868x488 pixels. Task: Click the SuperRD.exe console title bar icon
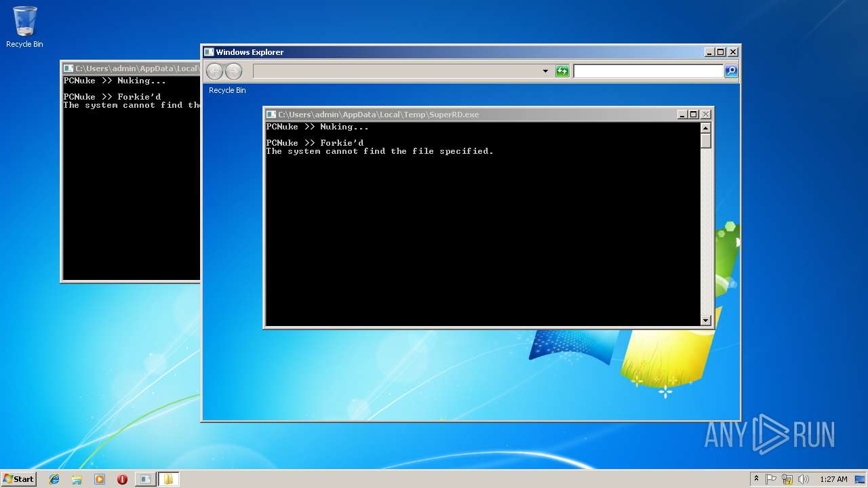(x=271, y=115)
